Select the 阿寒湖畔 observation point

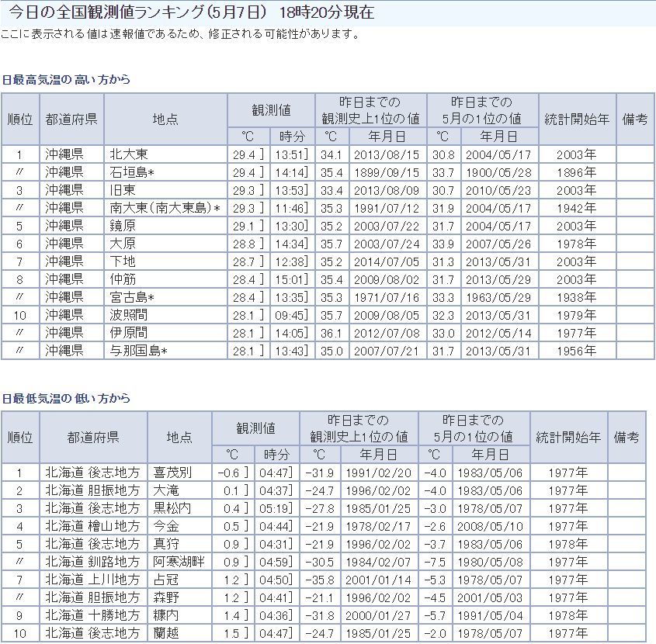(179, 562)
